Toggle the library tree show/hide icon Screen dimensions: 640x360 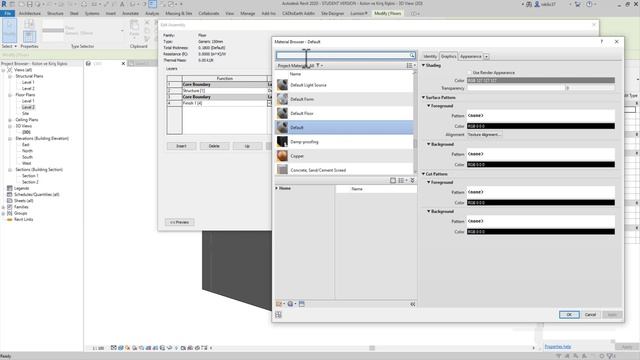click(x=393, y=180)
